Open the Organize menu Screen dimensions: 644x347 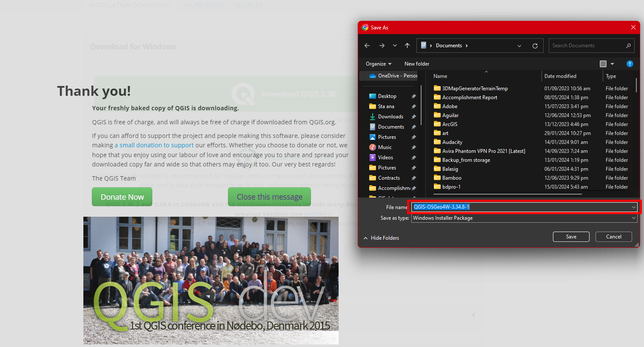pos(378,64)
